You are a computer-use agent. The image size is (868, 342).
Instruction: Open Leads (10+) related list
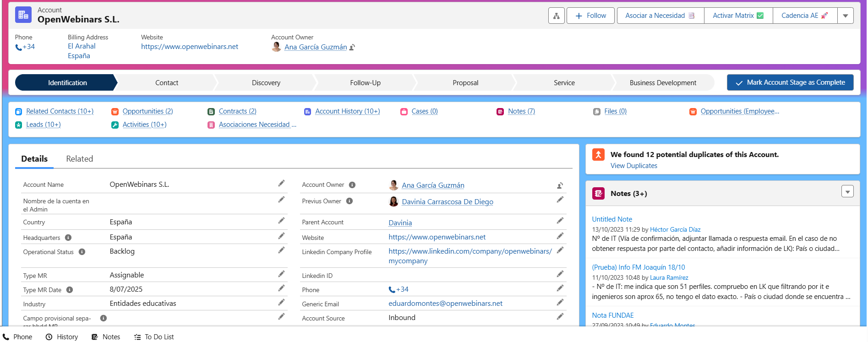pos(43,125)
